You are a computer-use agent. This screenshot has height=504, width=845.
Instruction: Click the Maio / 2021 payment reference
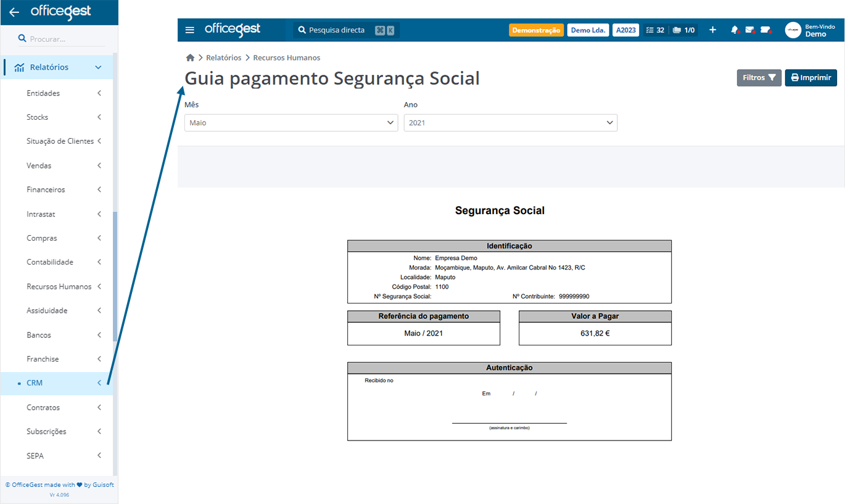(x=424, y=334)
